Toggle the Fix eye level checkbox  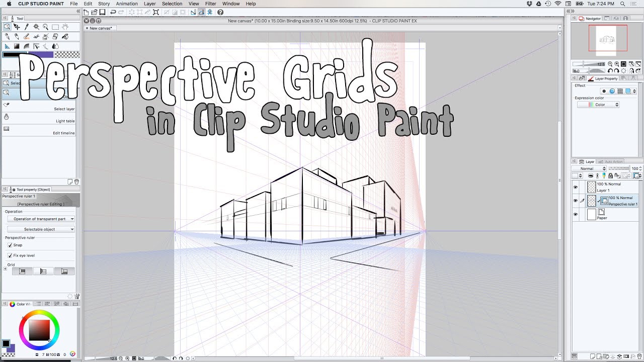coord(10,255)
